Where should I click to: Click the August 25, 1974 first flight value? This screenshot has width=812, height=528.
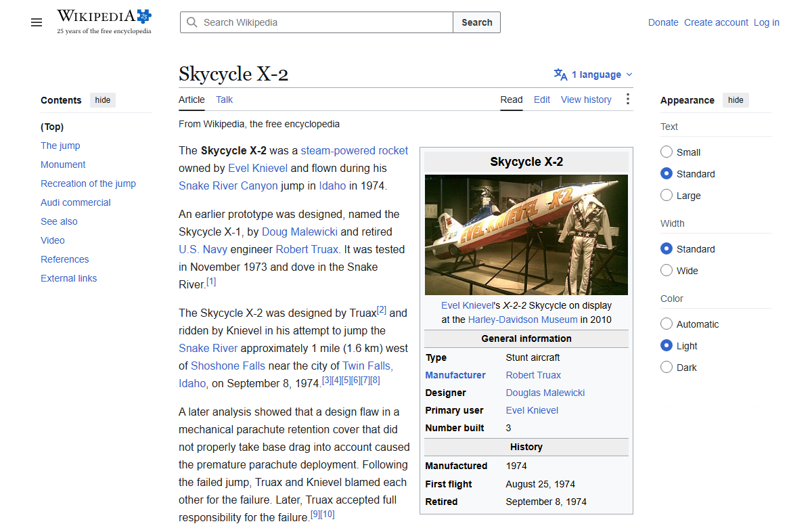pyautogui.click(x=541, y=484)
